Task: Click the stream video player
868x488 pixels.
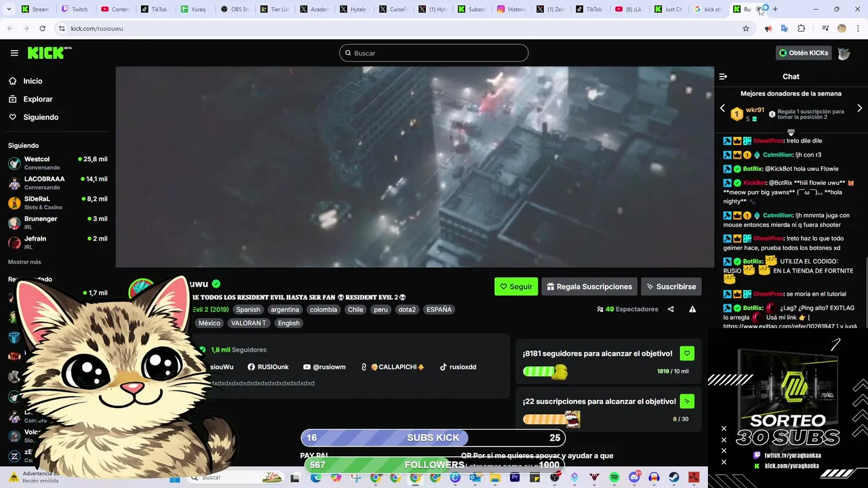Action: point(414,167)
